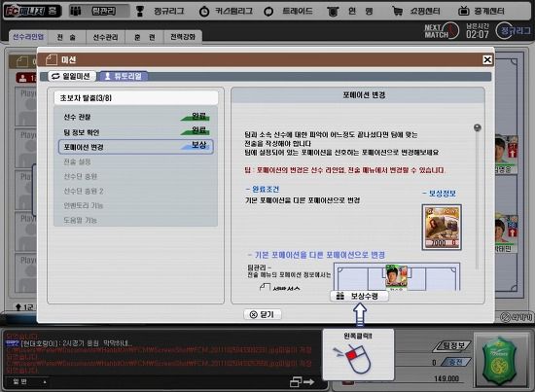Switch to the 전력강화 tab

[x=183, y=37]
